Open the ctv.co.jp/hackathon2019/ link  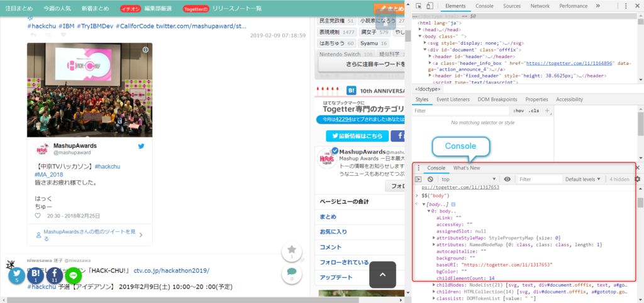pyautogui.click(x=171, y=270)
